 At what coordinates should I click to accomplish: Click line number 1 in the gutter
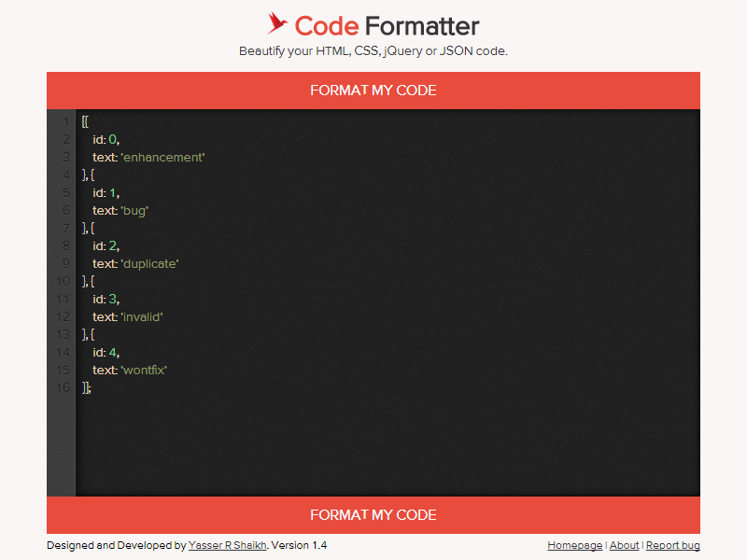pos(64,121)
